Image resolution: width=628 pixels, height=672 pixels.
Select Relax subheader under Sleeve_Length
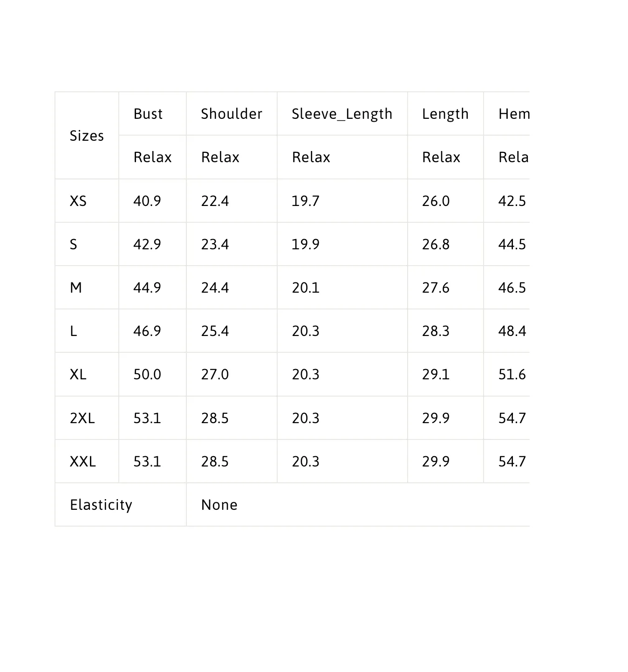tap(311, 157)
